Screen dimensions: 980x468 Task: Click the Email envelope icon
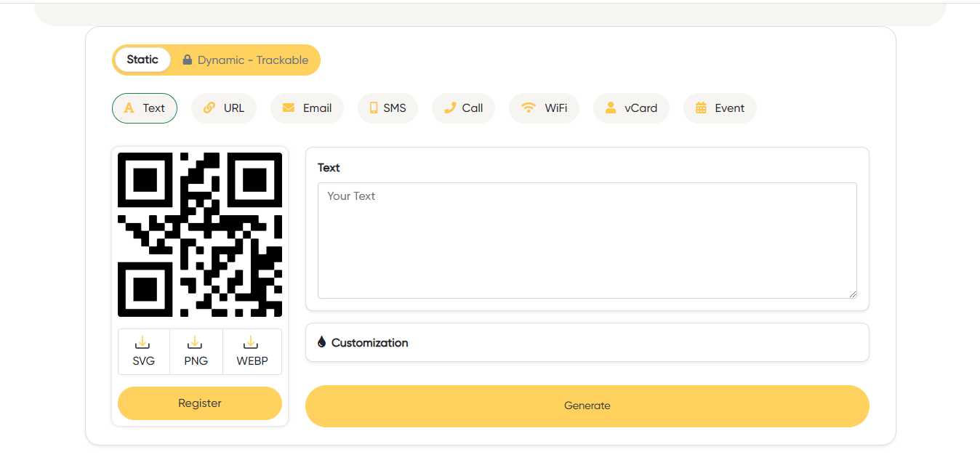point(289,108)
